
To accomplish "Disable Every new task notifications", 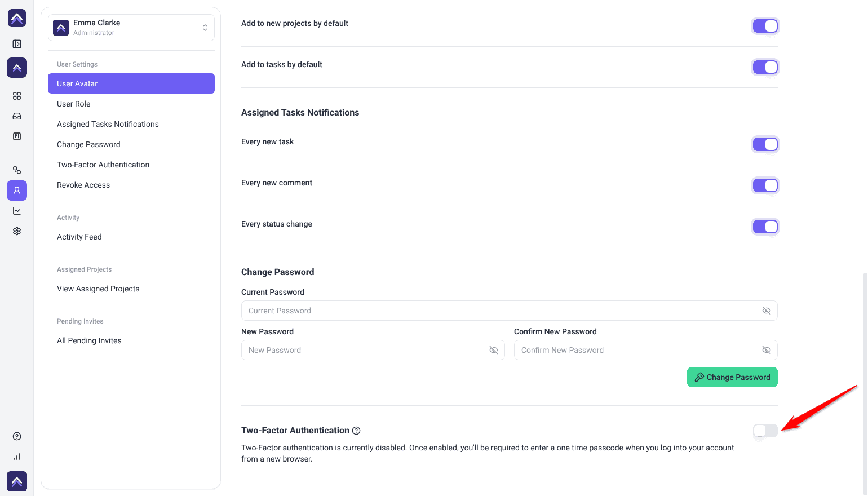I will coord(765,144).
